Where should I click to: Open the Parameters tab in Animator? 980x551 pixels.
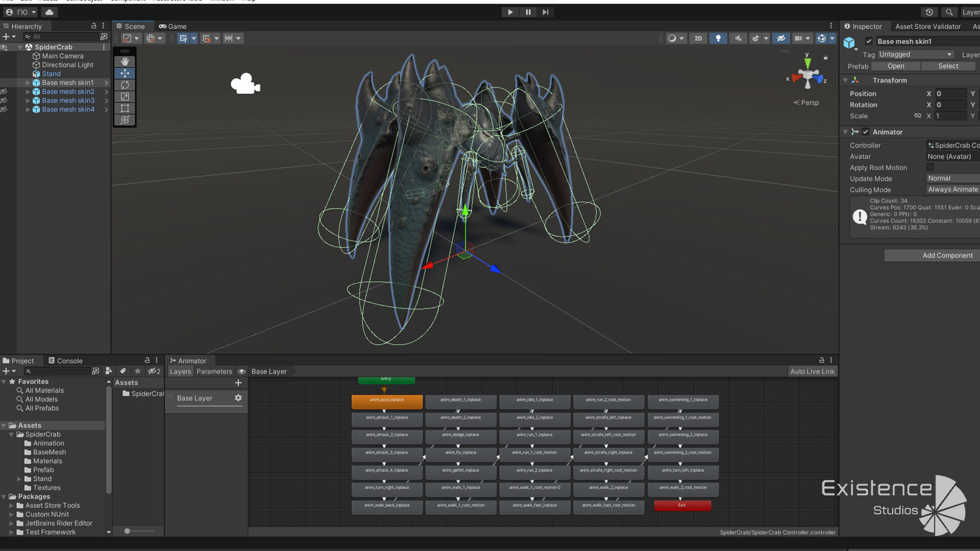[214, 371]
